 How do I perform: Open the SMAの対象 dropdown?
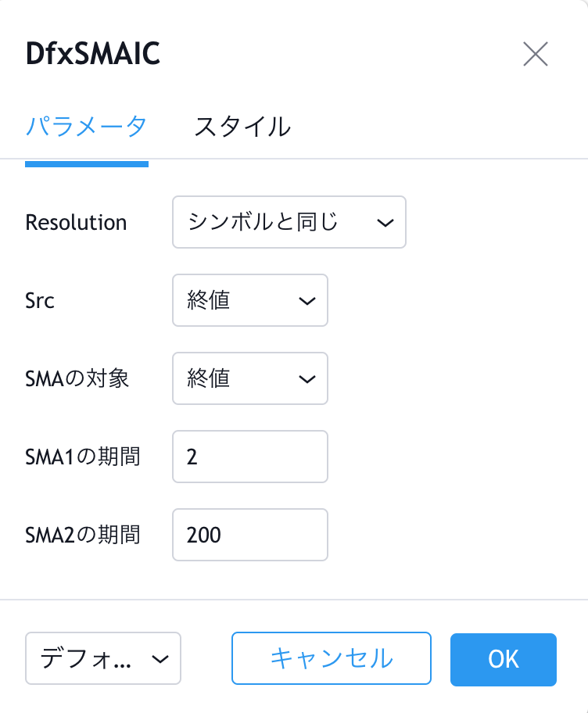(x=250, y=378)
